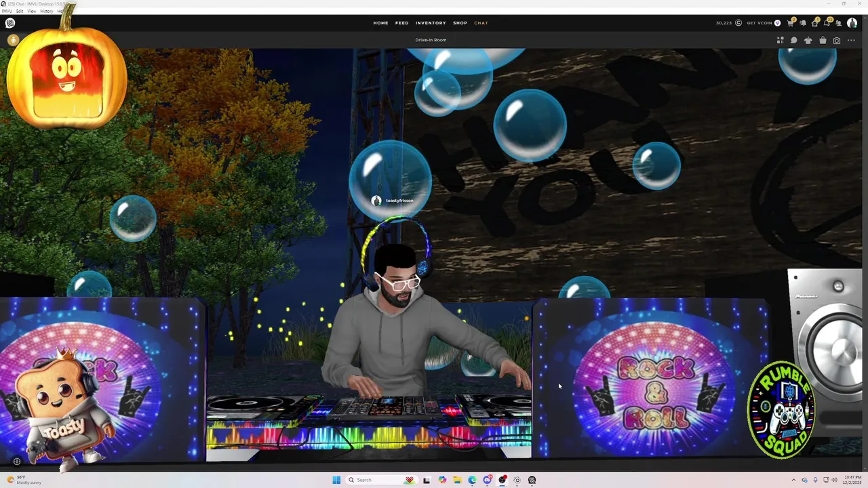Open the View menu
868x488 pixels.
point(32,12)
